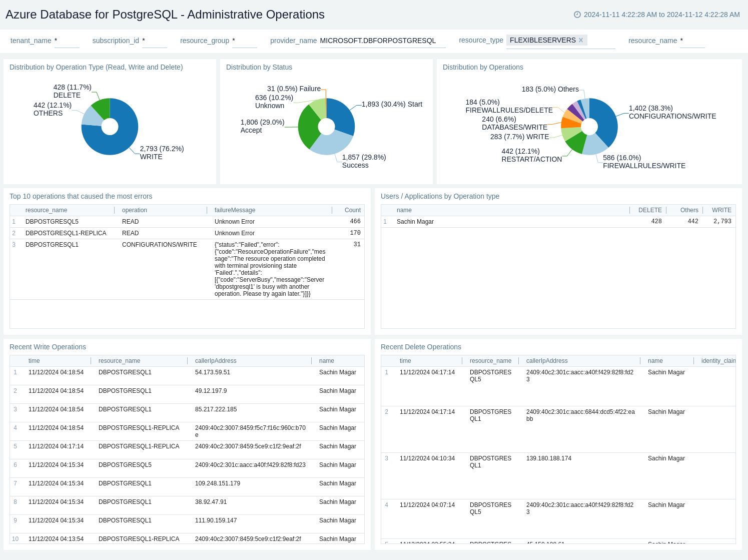The height and width of the screenshot is (560, 748).
Task: Click count 466 in errors table
Action: (355, 221)
